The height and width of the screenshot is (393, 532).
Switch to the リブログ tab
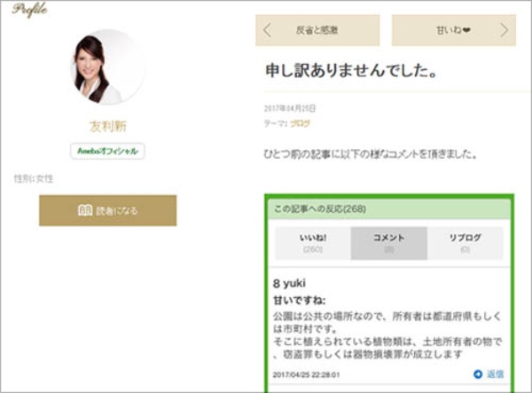pyautogui.click(x=465, y=243)
